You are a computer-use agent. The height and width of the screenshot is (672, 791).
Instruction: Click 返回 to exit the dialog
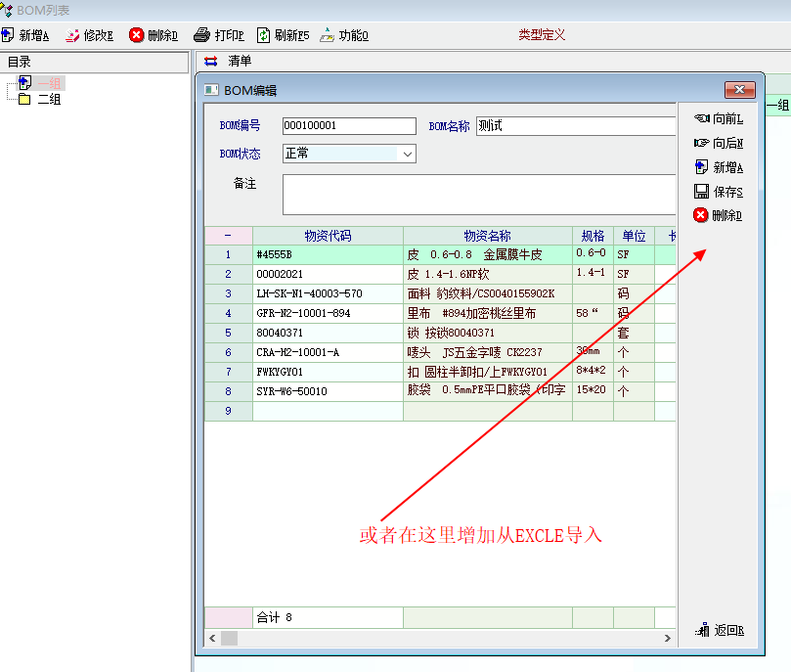[720, 630]
